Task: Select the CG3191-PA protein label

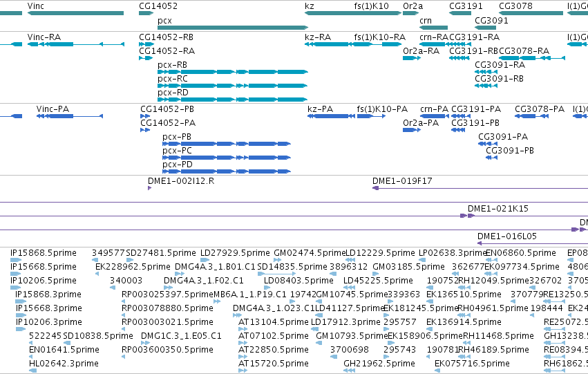Action: 476,109
